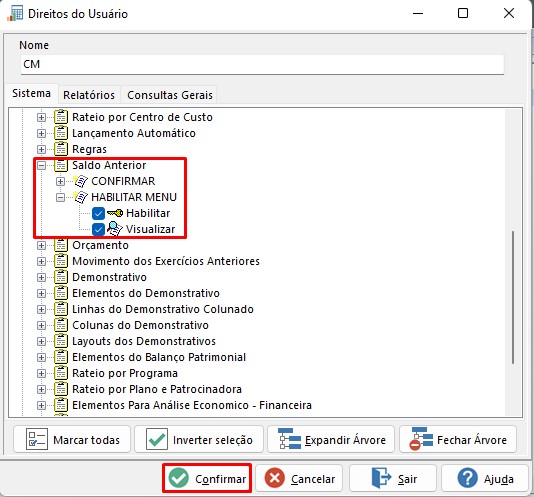Click the Rateio por Centro de Custo clipboard icon
The image size is (534, 497).
pos(61,117)
